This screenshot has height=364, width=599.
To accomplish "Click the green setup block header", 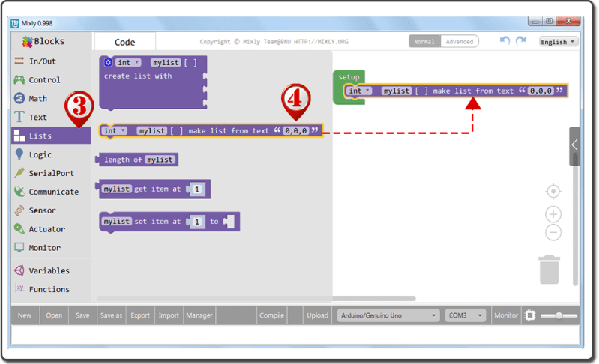I will tap(349, 76).
